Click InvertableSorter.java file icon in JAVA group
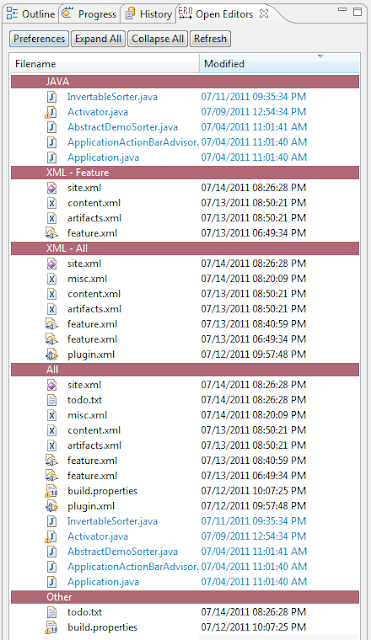 pyautogui.click(x=52, y=97)
